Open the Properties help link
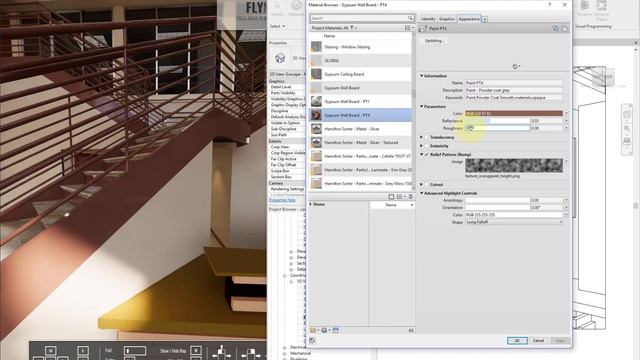 click(x=282, y=200)
